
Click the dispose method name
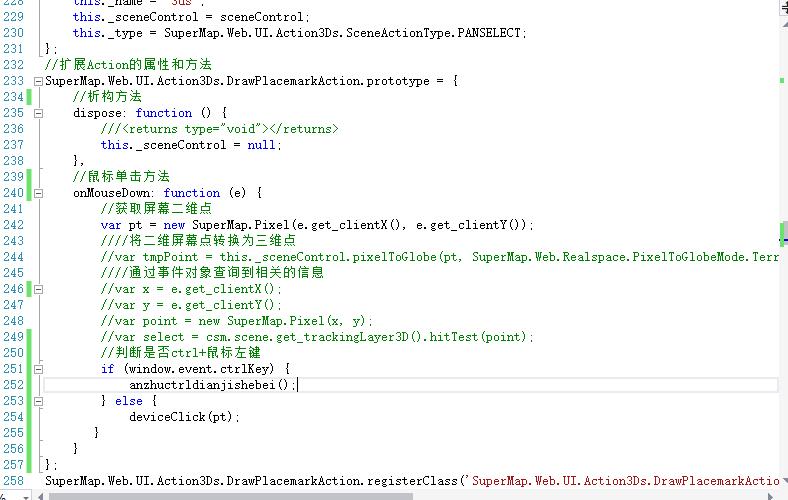[x=97, y=113]
